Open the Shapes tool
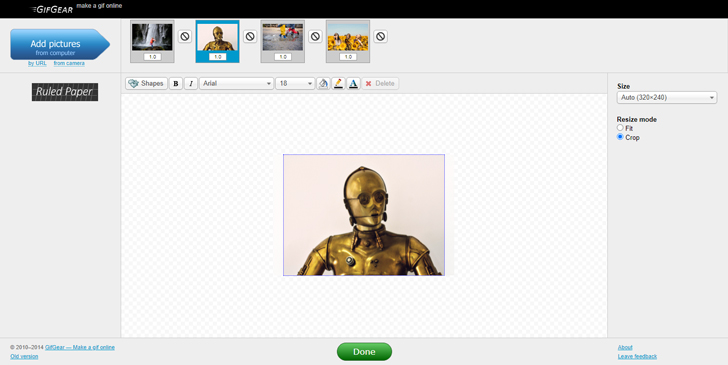This screenshot has width=728, height=365. tap(146, 84)
